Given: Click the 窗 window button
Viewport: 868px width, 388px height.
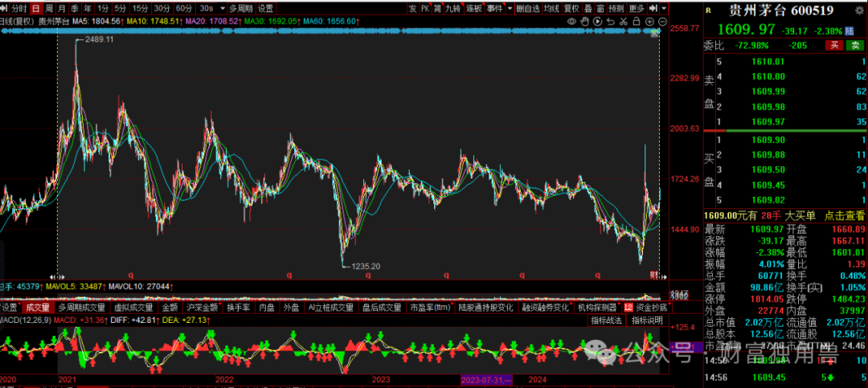Looking at the screenshot, I should [x=600, y=8].
